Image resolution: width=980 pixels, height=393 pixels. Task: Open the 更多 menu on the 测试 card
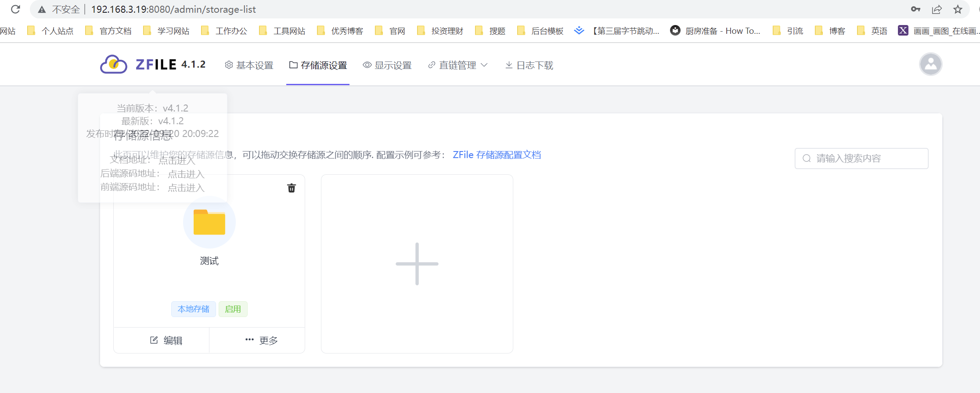point(261,340)
